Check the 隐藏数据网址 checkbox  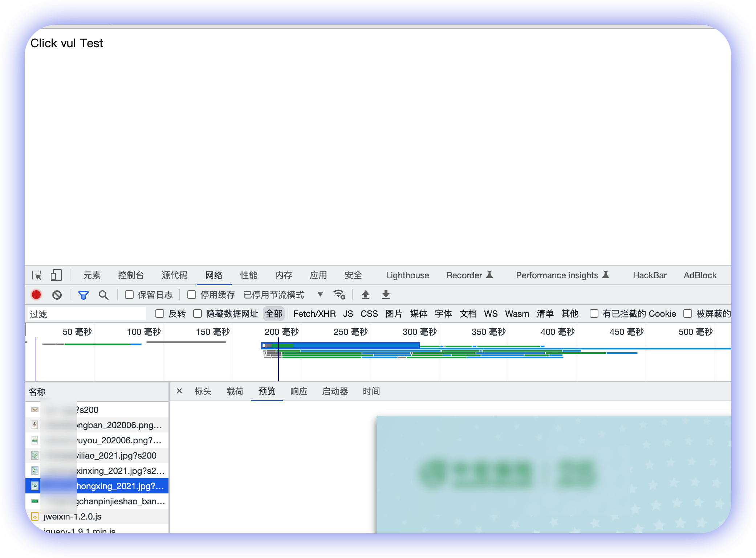tap(198, 313)
